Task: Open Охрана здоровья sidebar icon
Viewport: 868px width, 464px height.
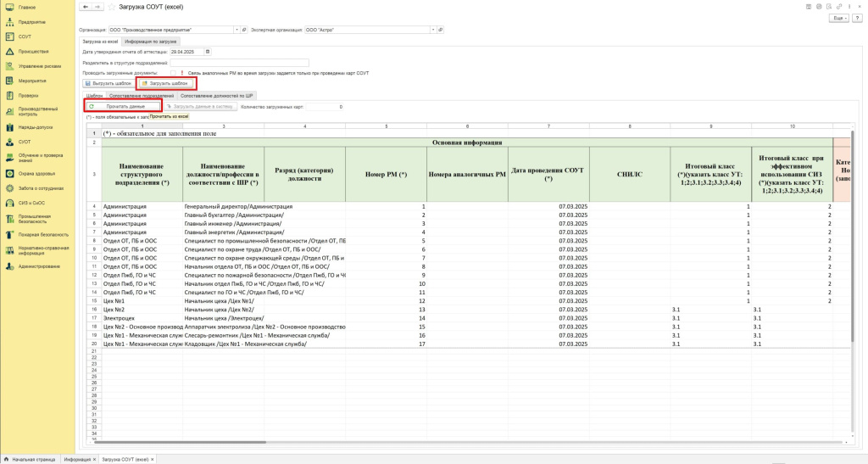Action: [x=9, y=173]
